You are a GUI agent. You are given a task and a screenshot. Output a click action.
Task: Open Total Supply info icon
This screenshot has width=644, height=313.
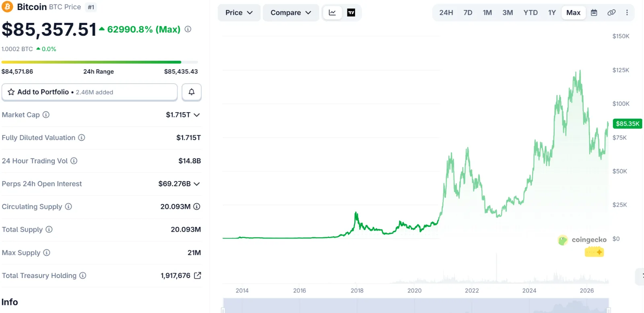coord(49,229)
